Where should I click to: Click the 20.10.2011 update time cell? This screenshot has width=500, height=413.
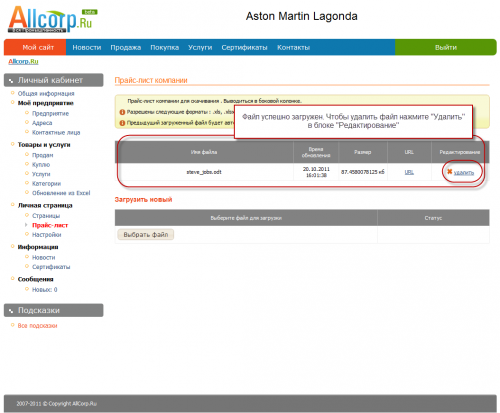(316, 172)
